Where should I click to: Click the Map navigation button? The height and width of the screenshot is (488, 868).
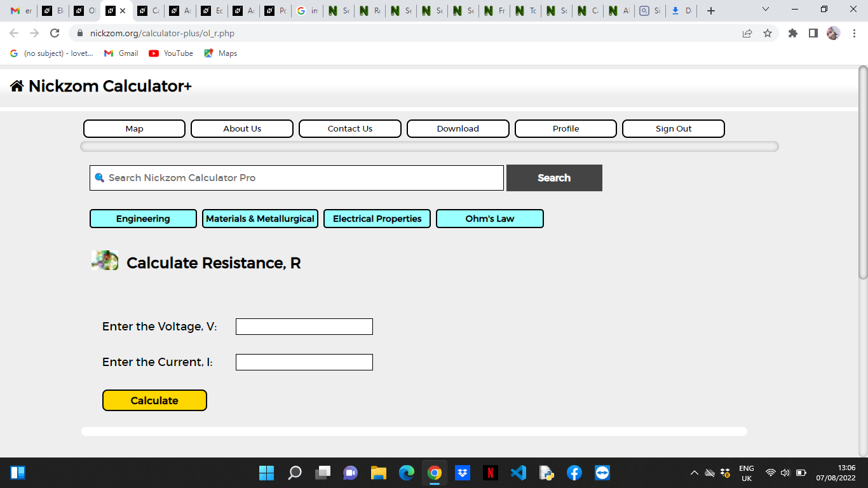[134, 128]
